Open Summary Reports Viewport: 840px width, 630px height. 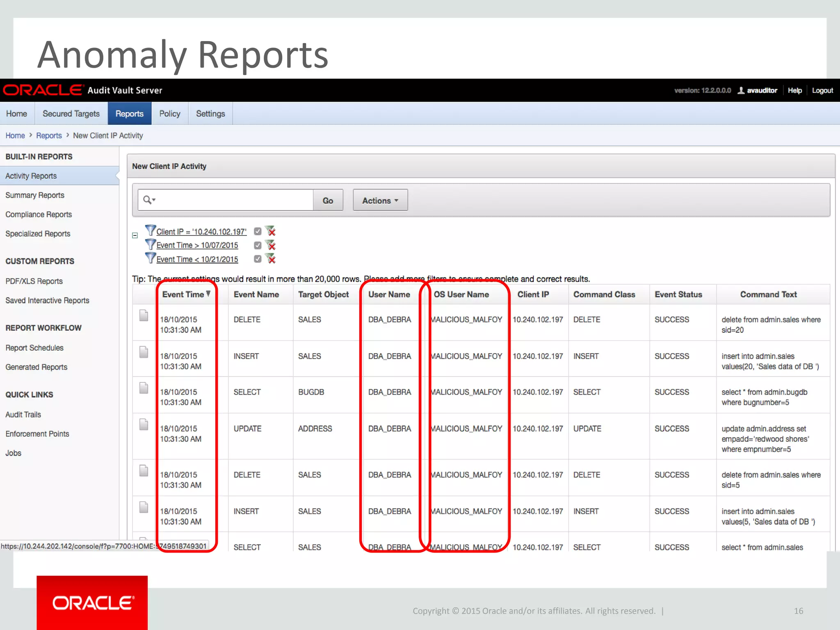(35, 195)
